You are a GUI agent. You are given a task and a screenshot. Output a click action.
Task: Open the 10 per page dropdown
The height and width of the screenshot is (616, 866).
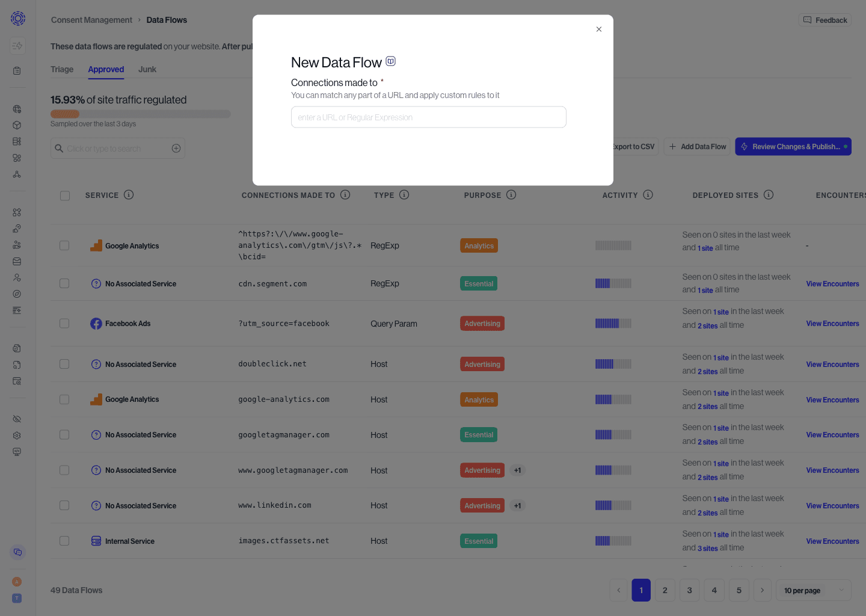[814, 590]
